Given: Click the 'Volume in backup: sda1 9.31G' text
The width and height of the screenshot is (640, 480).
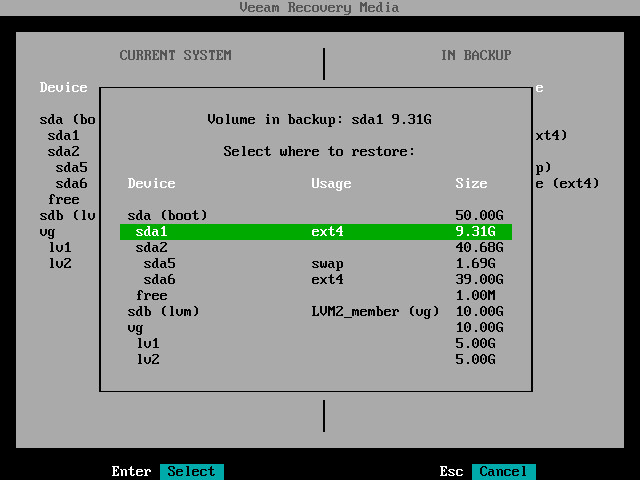Looking at the screenshot, I should (x=319, y=120).
